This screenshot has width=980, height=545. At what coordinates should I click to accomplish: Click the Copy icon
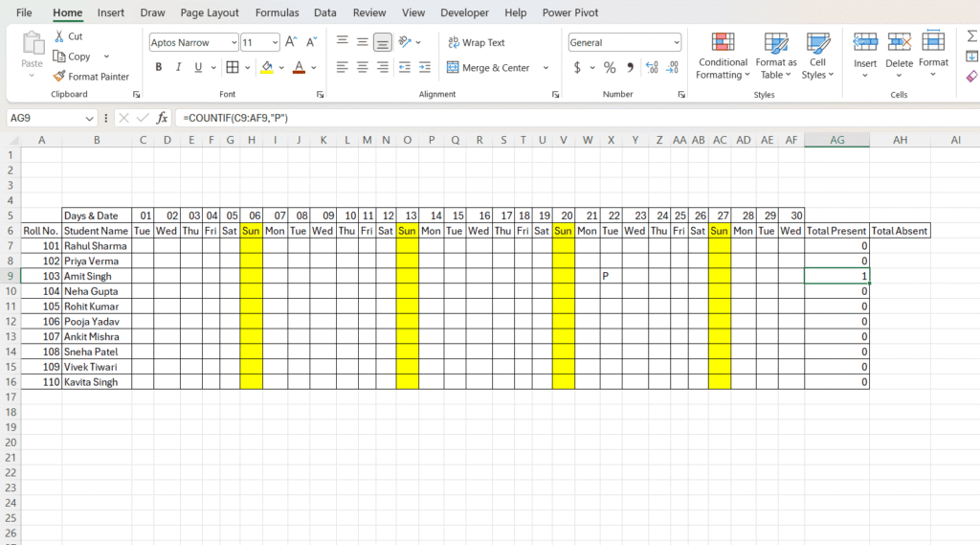(59, 57)
